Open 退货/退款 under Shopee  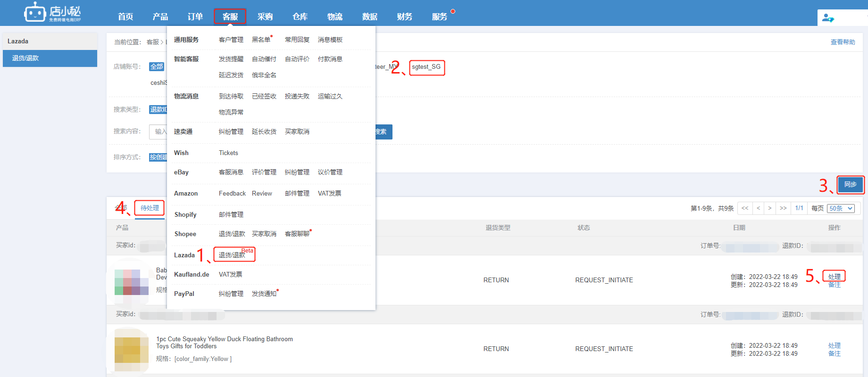coord(232,234)
